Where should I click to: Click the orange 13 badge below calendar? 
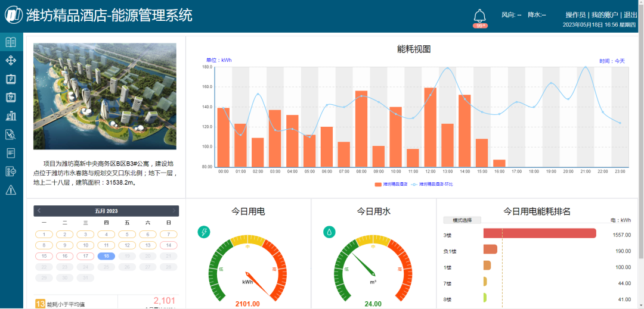click(41, 304)
